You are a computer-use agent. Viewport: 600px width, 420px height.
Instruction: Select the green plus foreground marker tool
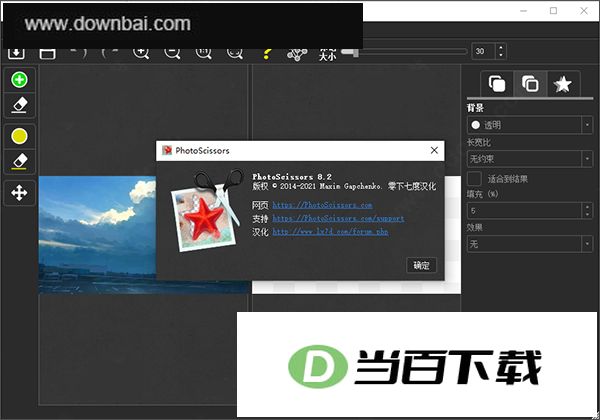tap(20, 80)
